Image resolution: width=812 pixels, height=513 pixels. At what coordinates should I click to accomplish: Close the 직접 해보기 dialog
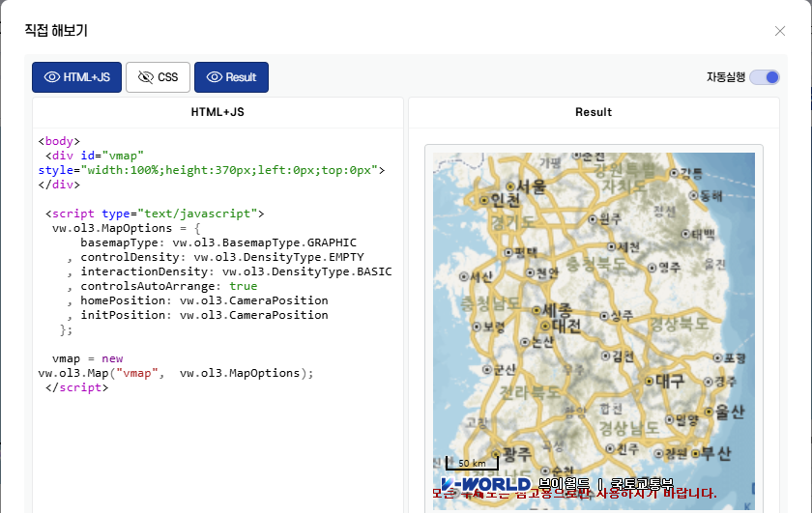(x=780, y=31)
